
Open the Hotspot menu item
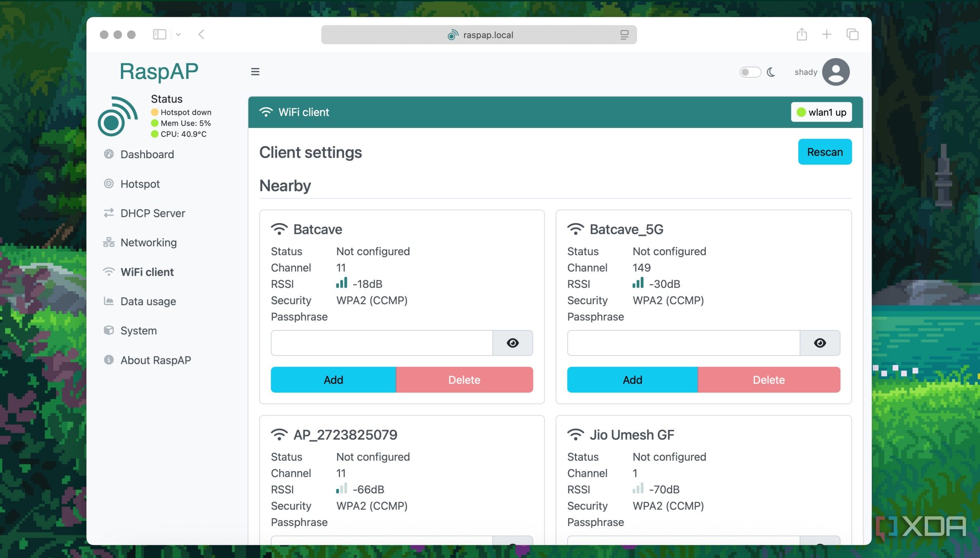(140, 184)
